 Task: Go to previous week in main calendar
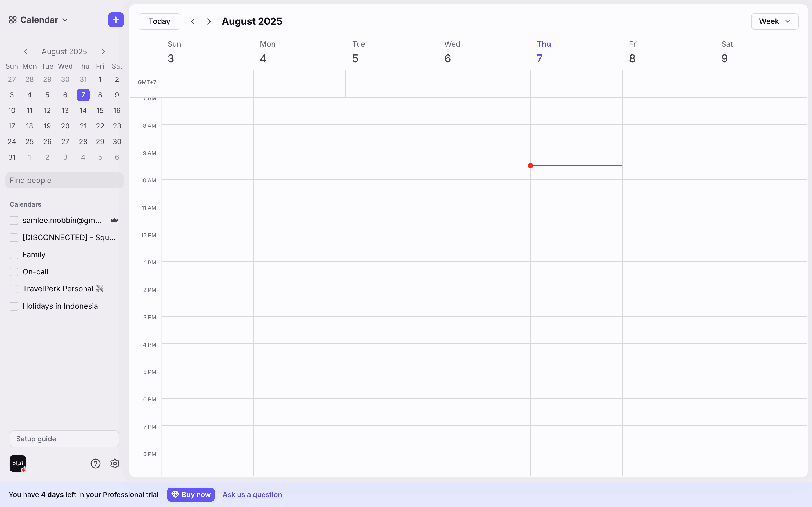[193, 21]
